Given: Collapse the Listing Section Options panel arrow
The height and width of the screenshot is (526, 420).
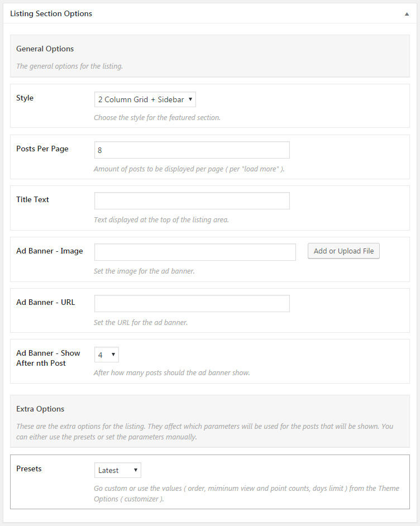Looking at the screenshot, I should point(407,14).
